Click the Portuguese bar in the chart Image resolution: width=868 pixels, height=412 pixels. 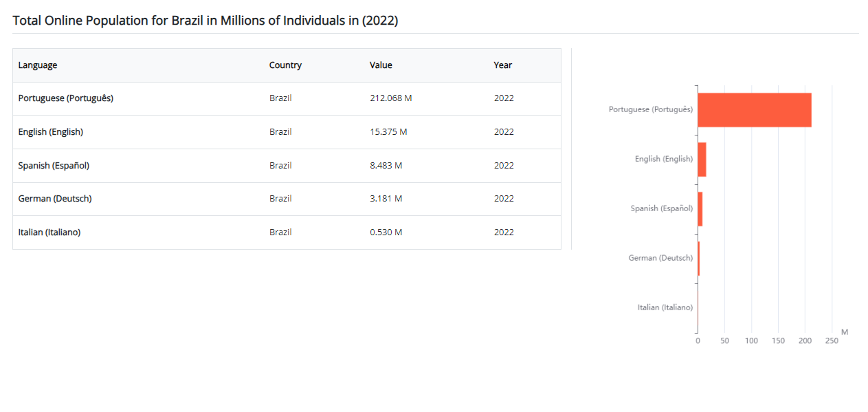754,110
